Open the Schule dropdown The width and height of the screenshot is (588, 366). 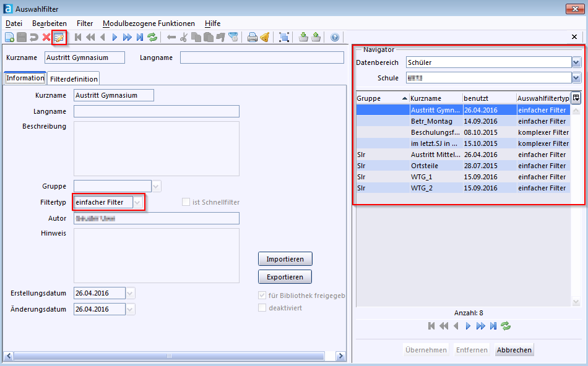(x=576, y=78)
